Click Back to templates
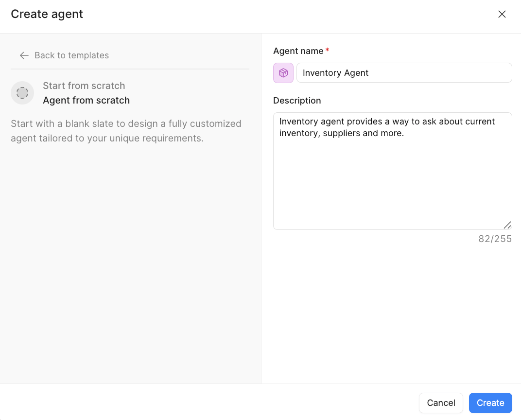Image resolution: width=521 pixels, height=420 pixels. [x=72, y=55]
